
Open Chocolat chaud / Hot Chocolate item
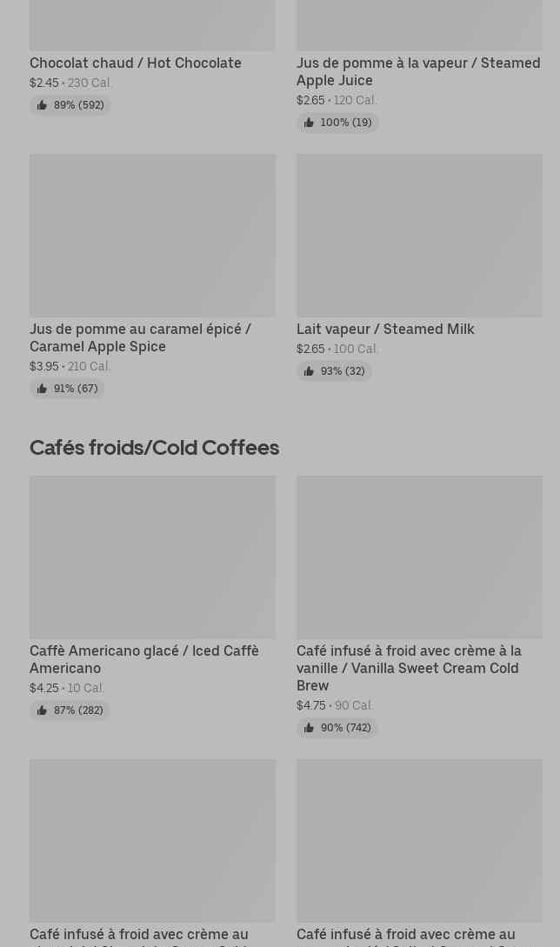pos(136,63)
